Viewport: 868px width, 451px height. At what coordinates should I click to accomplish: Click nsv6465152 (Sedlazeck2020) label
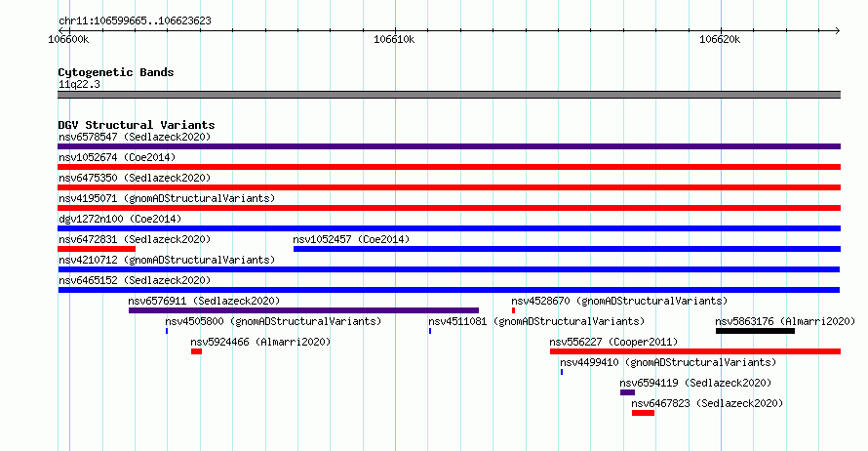pyautogui.click(x=135, y=280)
